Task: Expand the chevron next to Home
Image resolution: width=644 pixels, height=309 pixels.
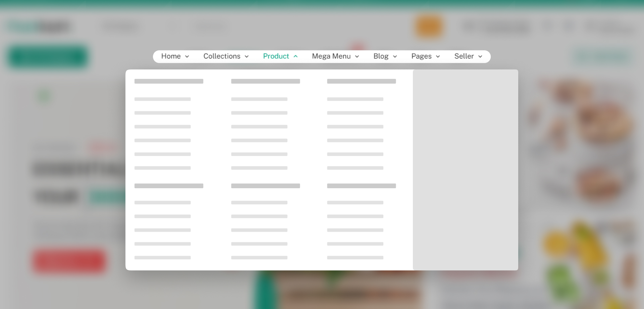Action: (x=187, y=57)
